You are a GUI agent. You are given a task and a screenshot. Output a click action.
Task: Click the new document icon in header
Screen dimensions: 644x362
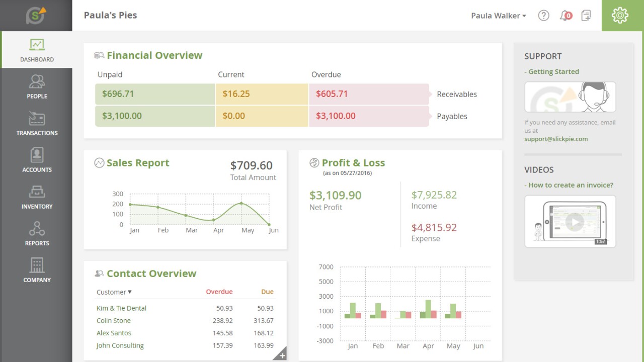586,16
